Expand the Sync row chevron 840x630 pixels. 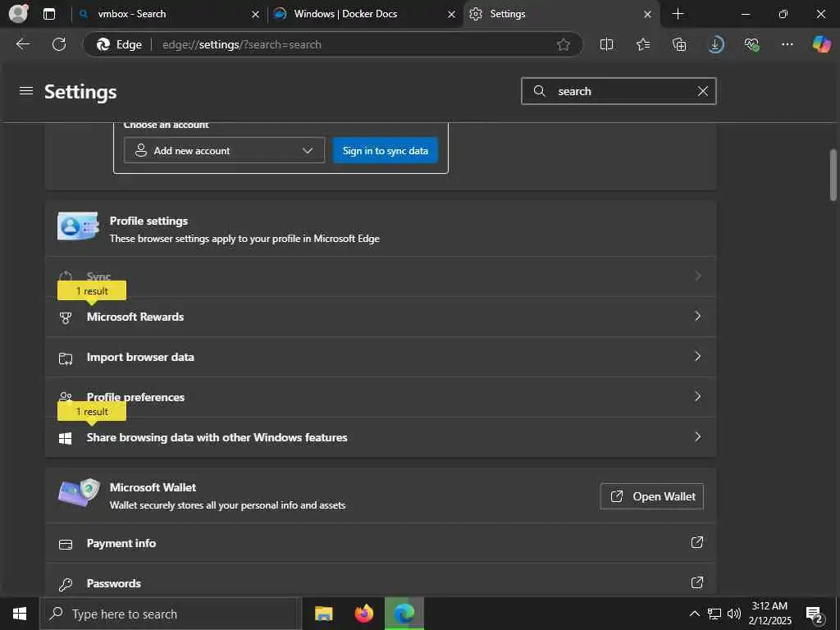[697, 276]
